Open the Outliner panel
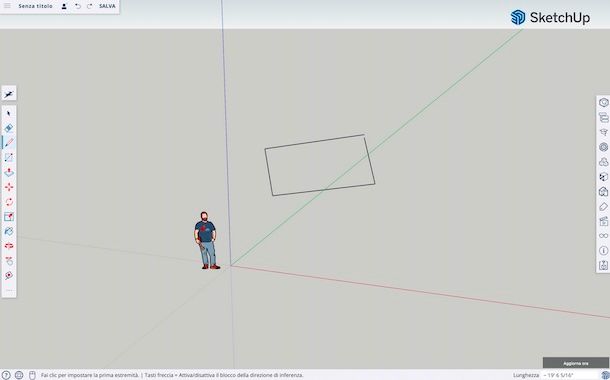Screen dimensions: 610x380 click(603, 117)
